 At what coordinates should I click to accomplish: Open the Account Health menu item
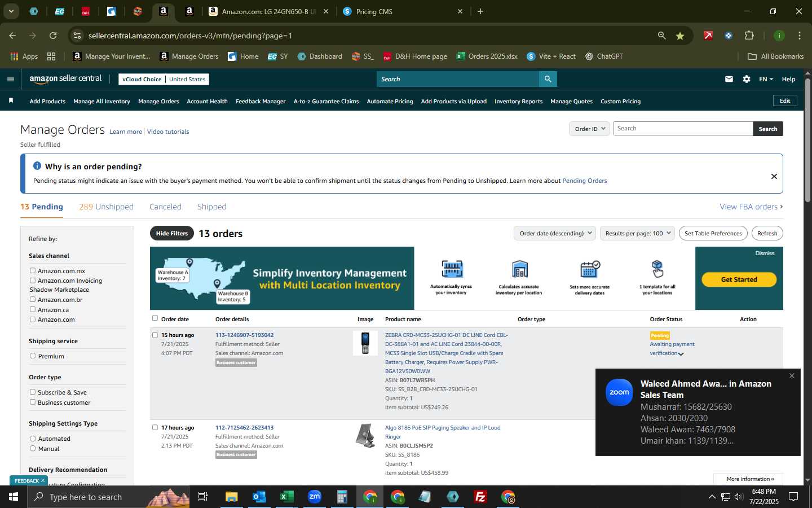click(207, 102)
